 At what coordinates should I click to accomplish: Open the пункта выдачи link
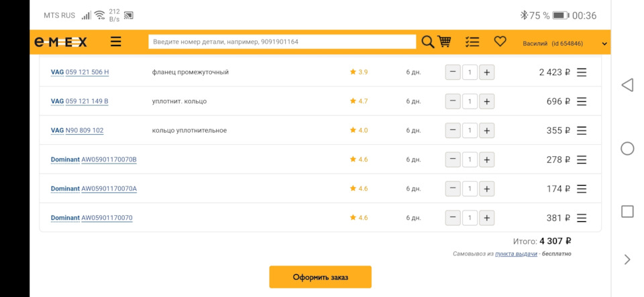516,254
